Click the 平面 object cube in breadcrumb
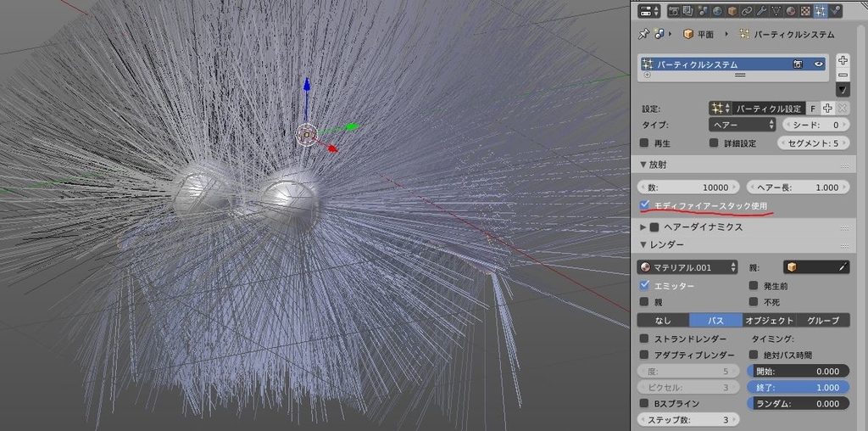868x431 pixels. click(x=688, y=34)
